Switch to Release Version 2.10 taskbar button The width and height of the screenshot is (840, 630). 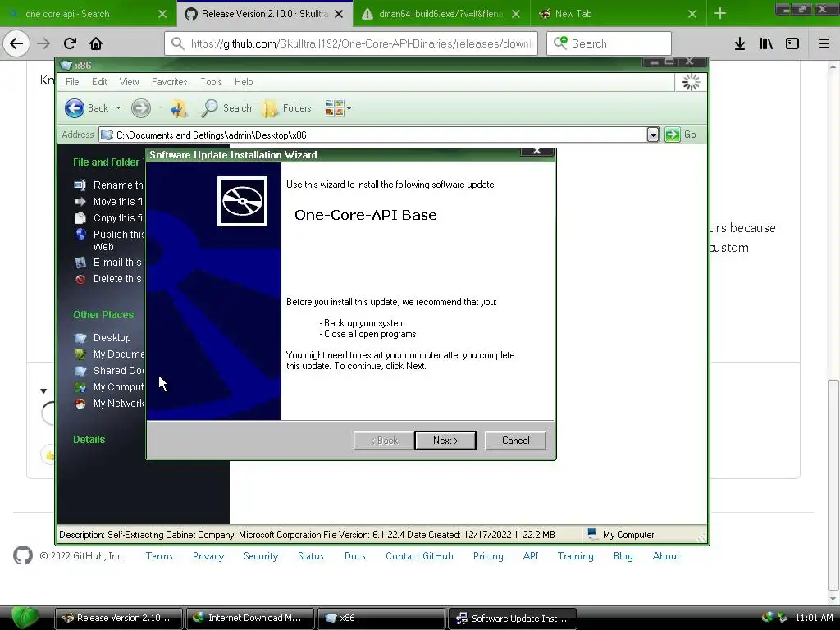pos(119,618)
